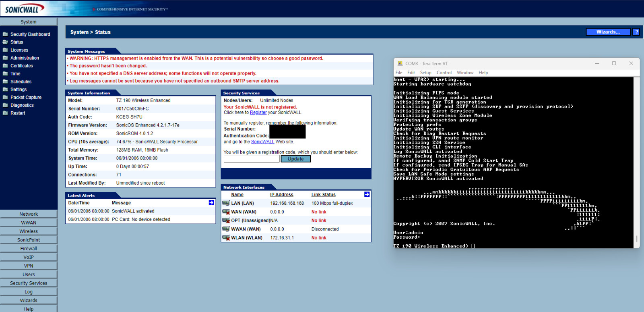This screenshot has height=312, width=644.
Task: Click the Tera Term window title icon
Action: coord(400,63)
